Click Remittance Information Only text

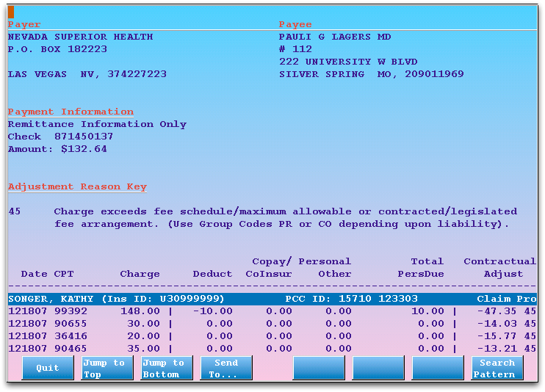(x=97, y=124)
